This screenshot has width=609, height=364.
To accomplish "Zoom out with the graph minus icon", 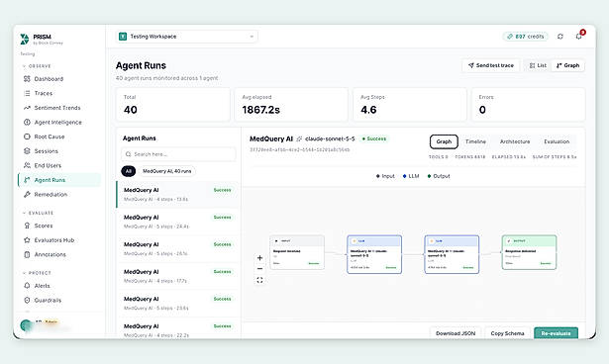I will pyautogui.click(x=259, y=268).
